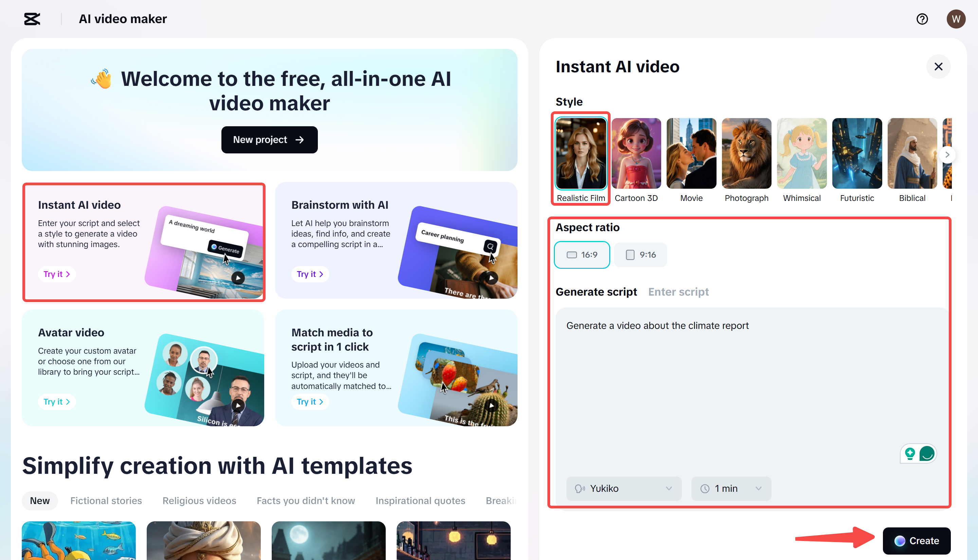Select the 9:16 aspect ratio
This screenshot has height=560, width=978.
tap(640, 255)
